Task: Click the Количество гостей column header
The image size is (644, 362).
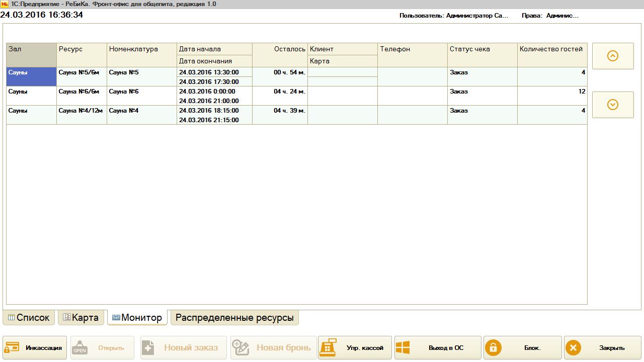Action: click(x=552, y=55)
